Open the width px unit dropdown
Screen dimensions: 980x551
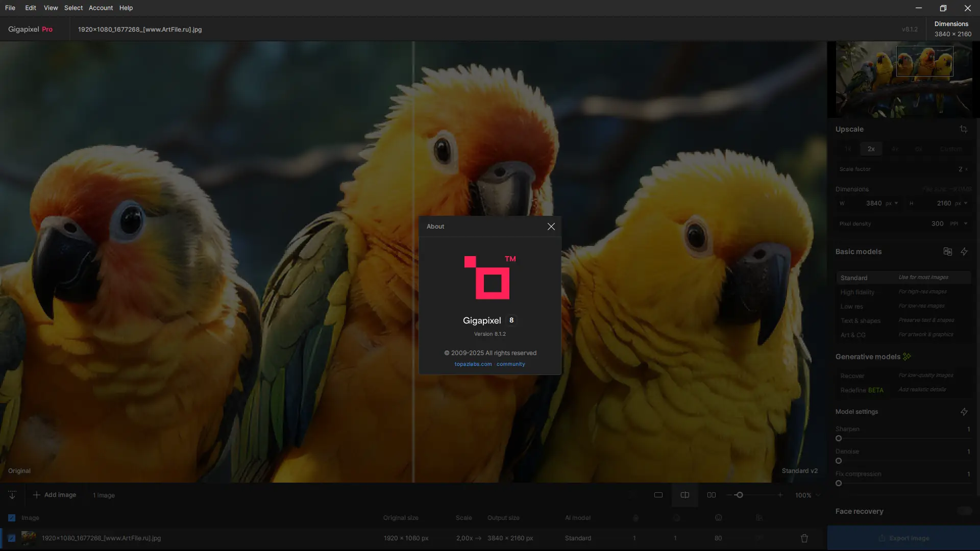892,204
